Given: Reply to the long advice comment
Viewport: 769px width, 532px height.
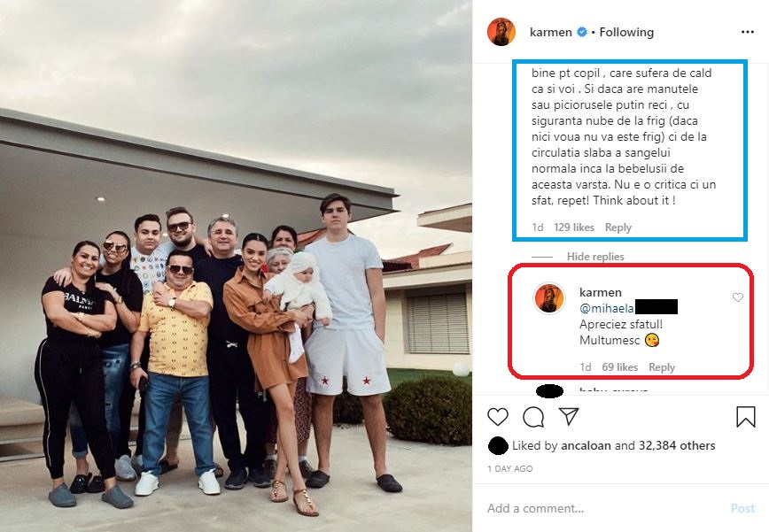Looking at the screenshot, I should [618, 227].
